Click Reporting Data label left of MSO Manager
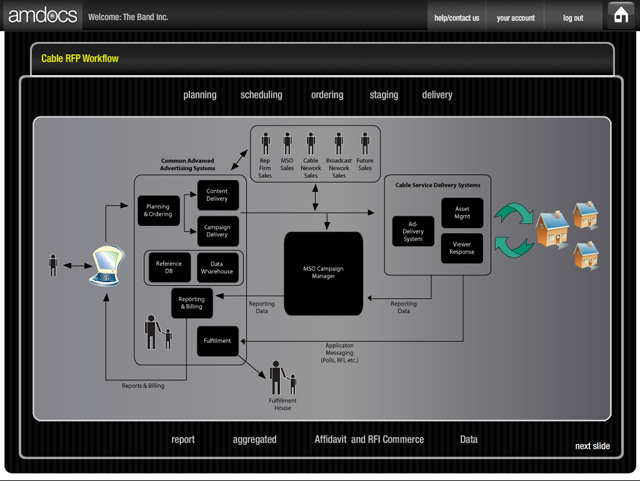Screen dimensions: 640x481 pyautogui.click(x=262, y=307)
